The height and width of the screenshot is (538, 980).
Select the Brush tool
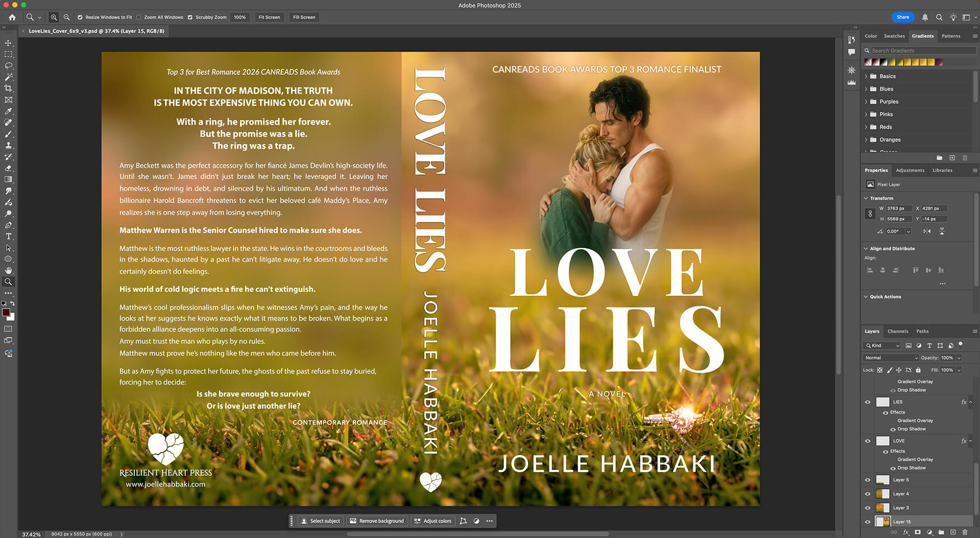8,134
